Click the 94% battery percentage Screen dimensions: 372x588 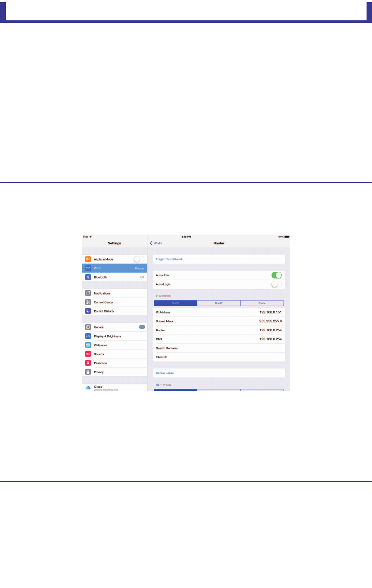click(x=281, y=237)
